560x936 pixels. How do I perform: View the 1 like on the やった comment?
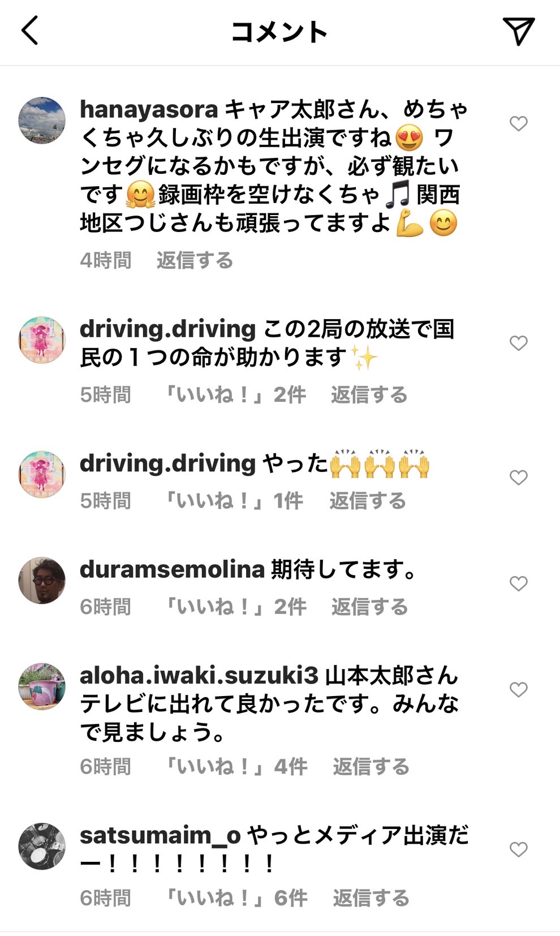click(x=232, y=501)
